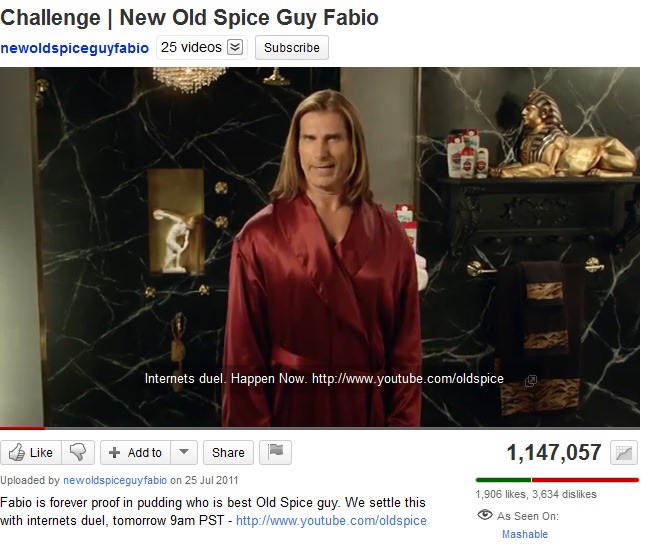Open the Add to dropdown arrow
This screenshot has width=653, height=546.
click(184, 452)
